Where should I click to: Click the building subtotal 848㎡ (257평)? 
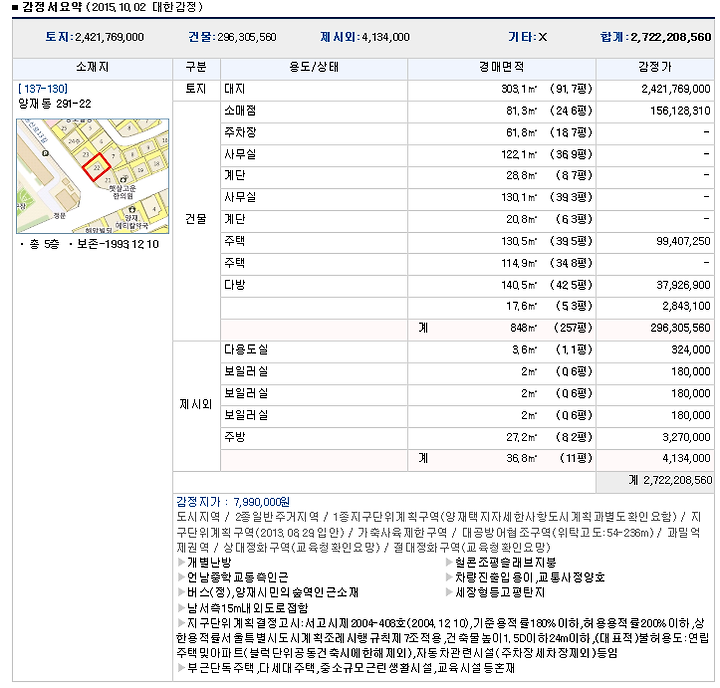[551, 328]
